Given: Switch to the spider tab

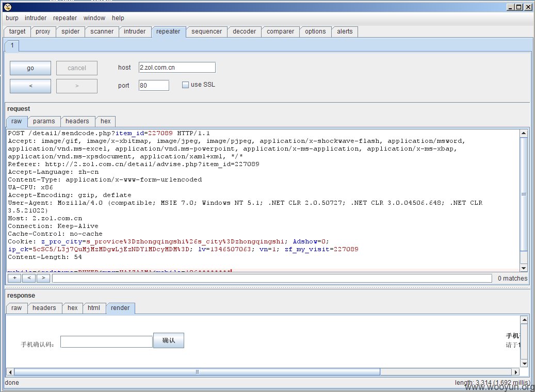Looking at the screenshot, I should pos(70,31).
